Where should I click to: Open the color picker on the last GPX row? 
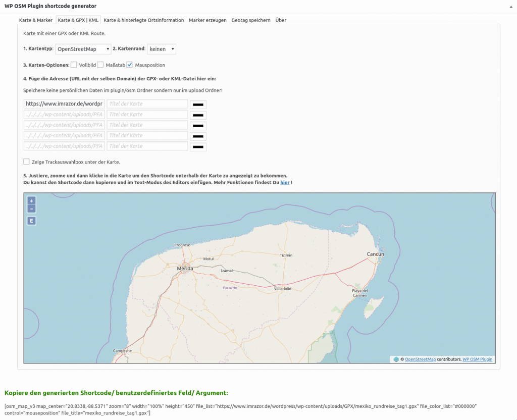[x=197, y=146]
